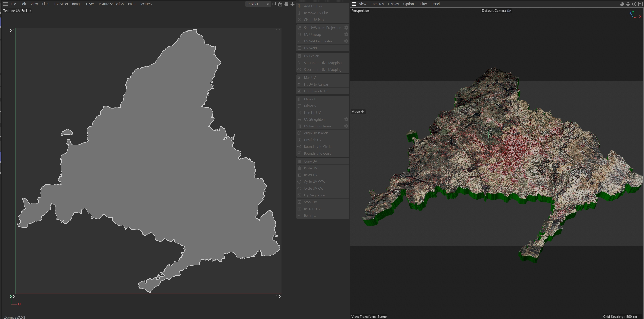
Task: Open the Project dropdown
Action: [x=258, y=4]
